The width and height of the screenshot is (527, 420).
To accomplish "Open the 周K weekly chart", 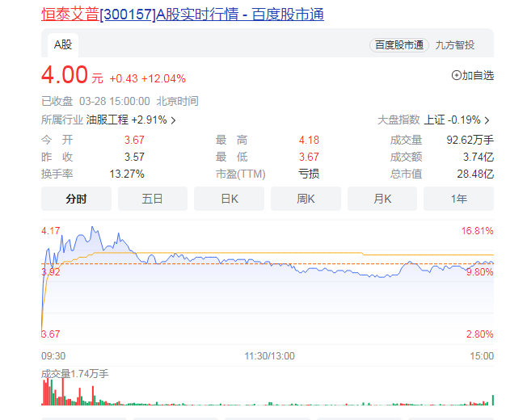I will [306, 199].
